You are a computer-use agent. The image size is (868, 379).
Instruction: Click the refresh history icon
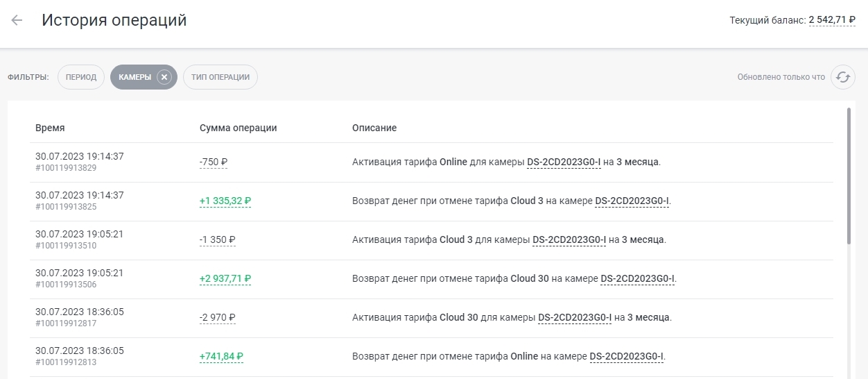[842, 77]
